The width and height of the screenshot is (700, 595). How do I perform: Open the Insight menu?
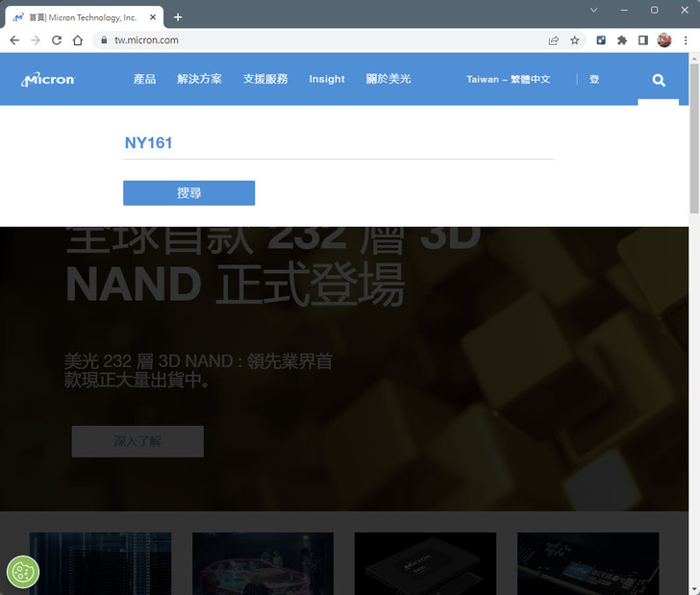pyautogui.click(x=327, y=79)
